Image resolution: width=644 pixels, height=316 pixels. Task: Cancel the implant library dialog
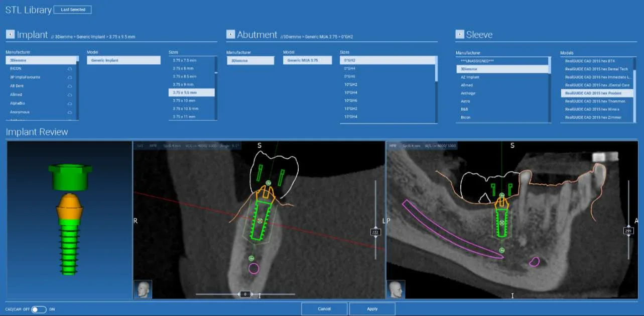324,309
